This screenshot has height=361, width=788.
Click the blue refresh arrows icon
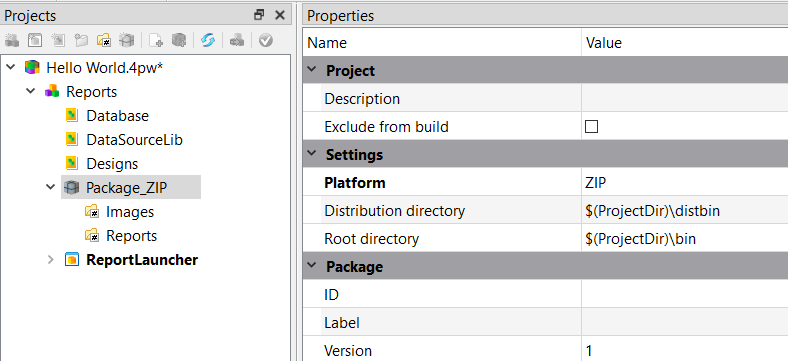point(208,40)
